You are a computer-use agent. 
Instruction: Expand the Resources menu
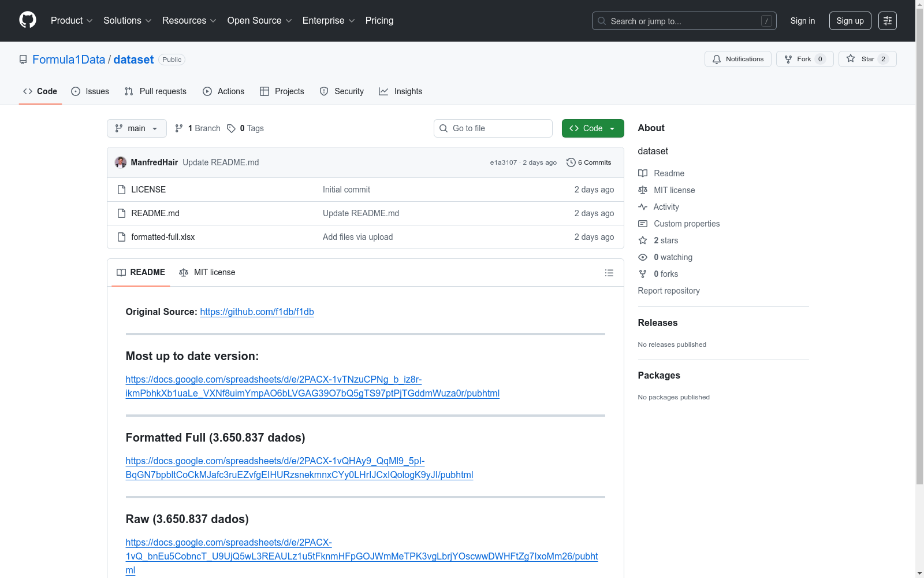click(189, 20)
